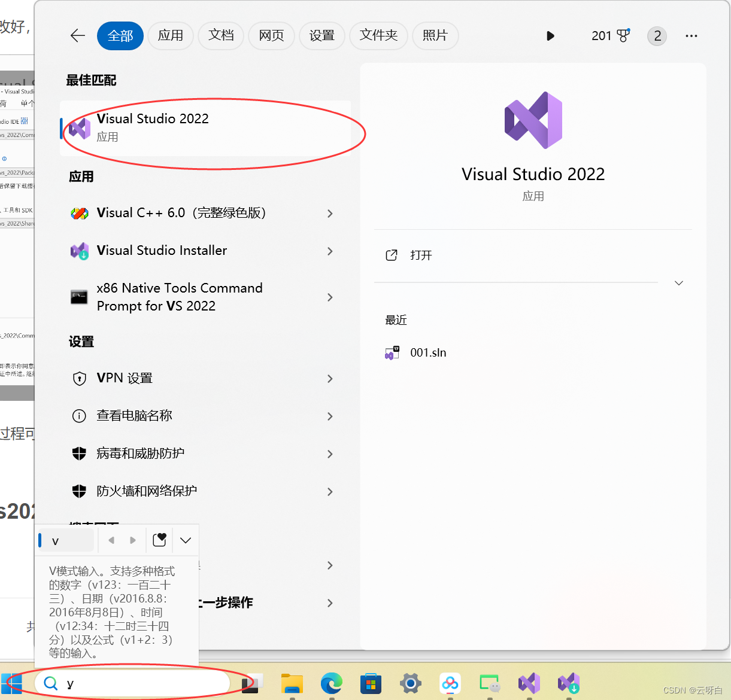
Task: Go back with the left arrow icon
Action: pos(78,36)
